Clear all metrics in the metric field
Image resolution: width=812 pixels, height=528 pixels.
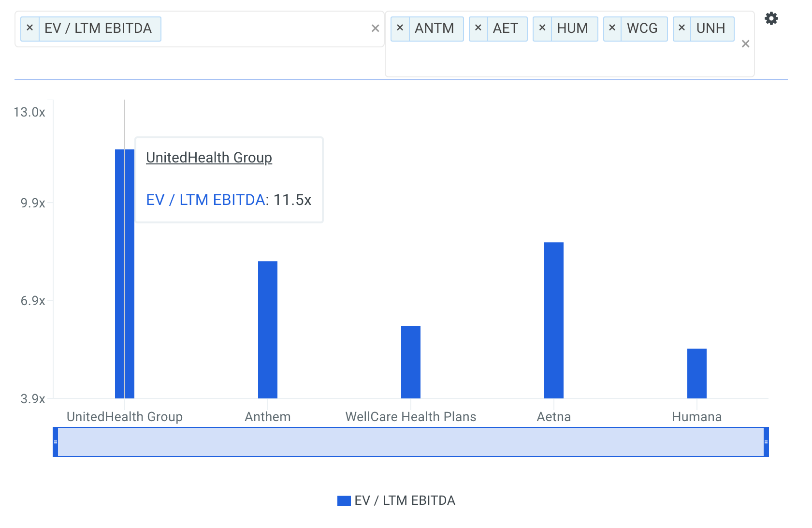click(x=375, y=29)
